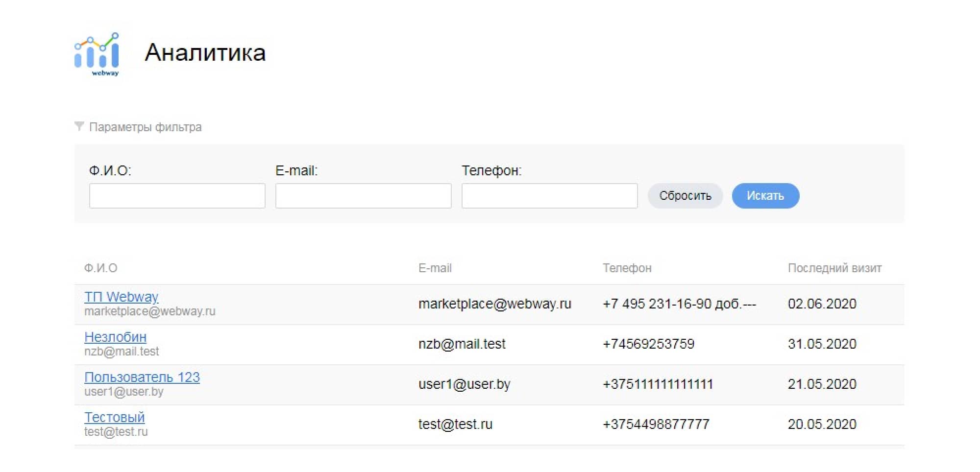This screenshot has width=980, height=472.
Task: Click the E-mail column header
Action: pos(435,268)
